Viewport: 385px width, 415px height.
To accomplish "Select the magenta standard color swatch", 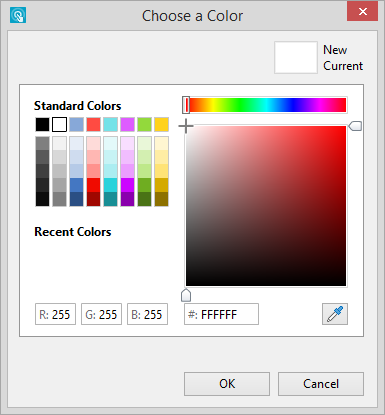I will pyautogui.click(x=127, y=124).
